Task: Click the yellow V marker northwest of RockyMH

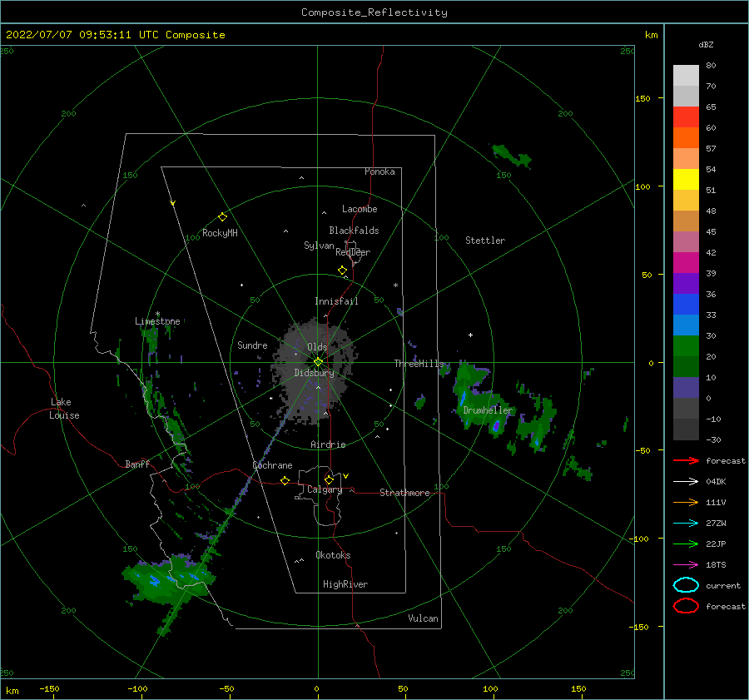Action: (173, 203)
